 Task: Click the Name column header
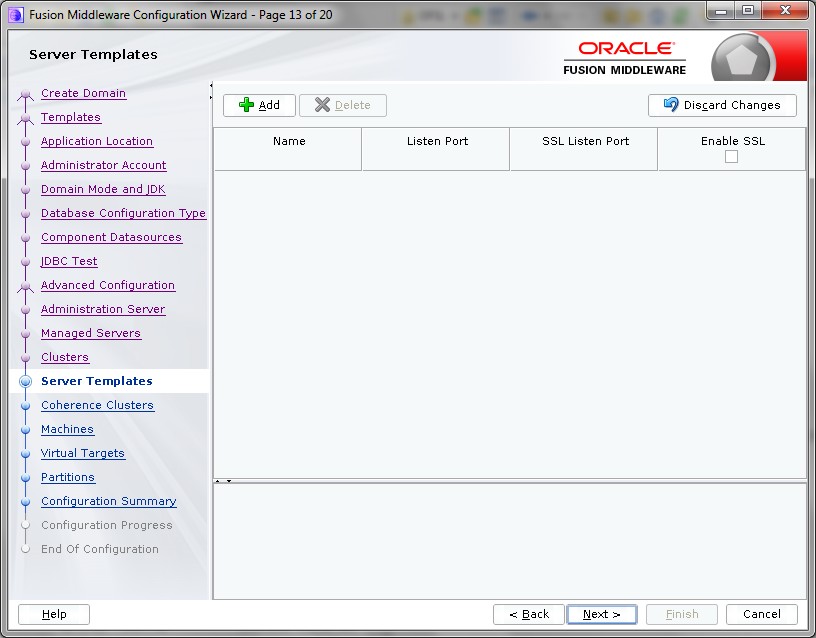[288, 149]
